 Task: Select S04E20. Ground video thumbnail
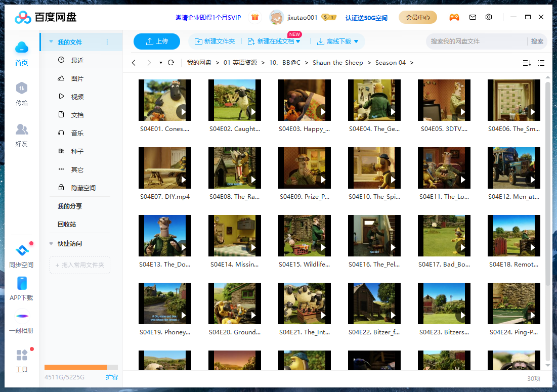(235, 303)
